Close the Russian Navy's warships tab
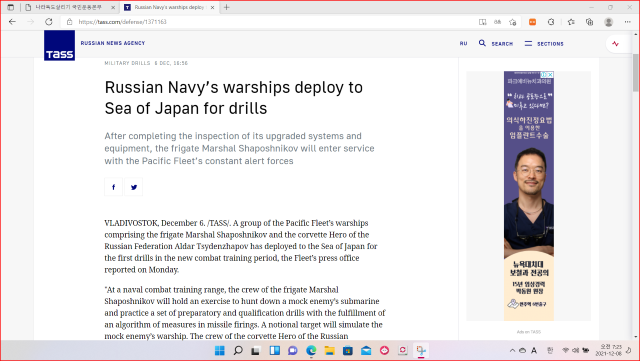 [x=212, y=7]
